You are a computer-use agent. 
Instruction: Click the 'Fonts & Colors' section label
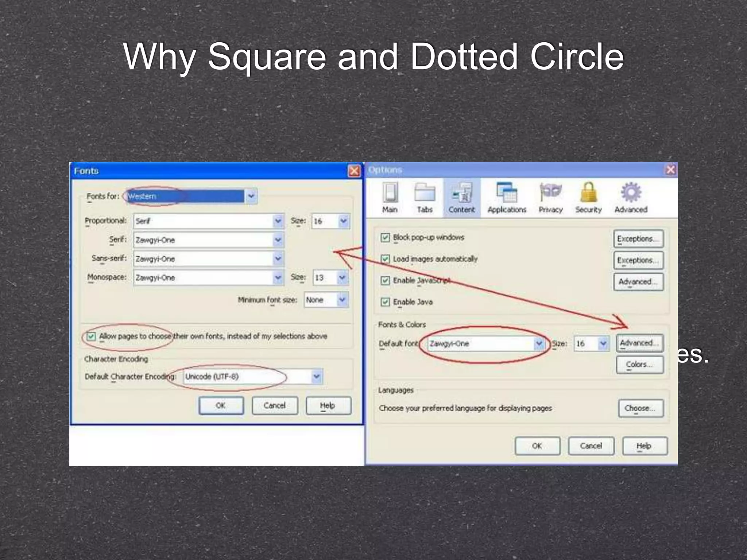coord(402,324)
